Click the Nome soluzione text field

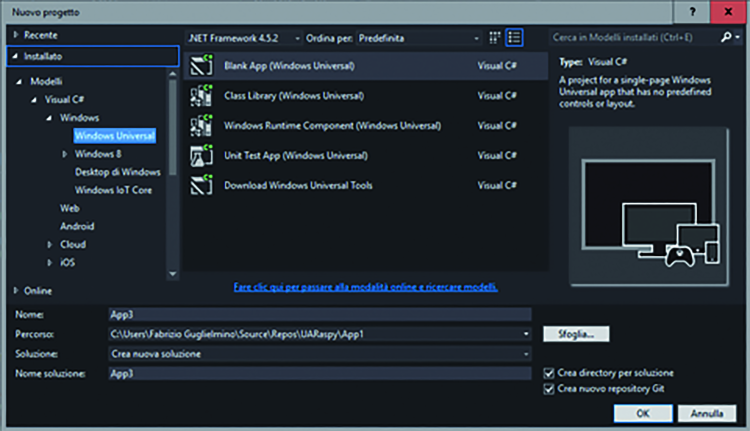tap(320, 374)
